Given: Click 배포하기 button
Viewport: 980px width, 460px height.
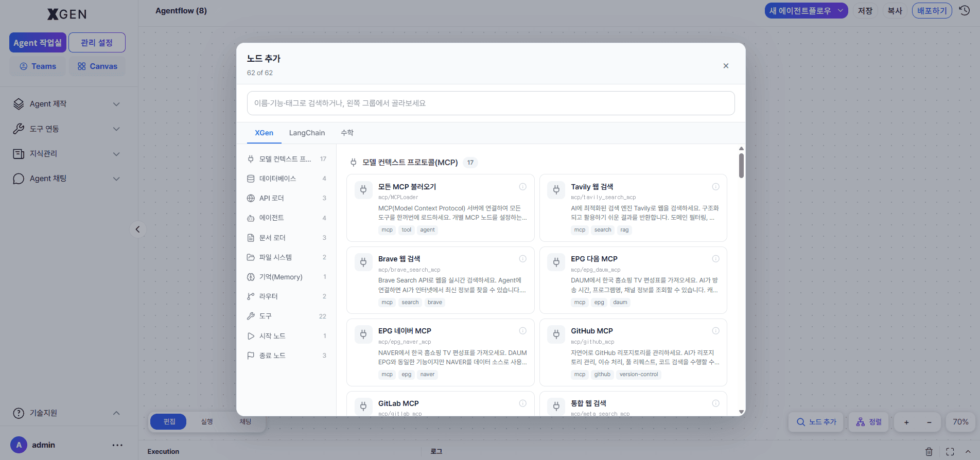Looking at the screenshot, I should [x=932, y=10].
